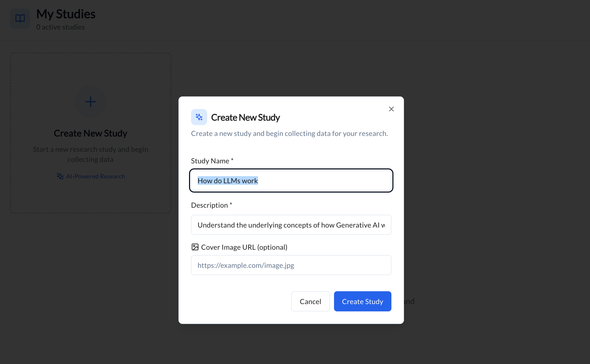Image resolution: width=590 pixels, height=364 pixels.
Task: Select the Cover Image URL field
Action: tap(291, 265)
